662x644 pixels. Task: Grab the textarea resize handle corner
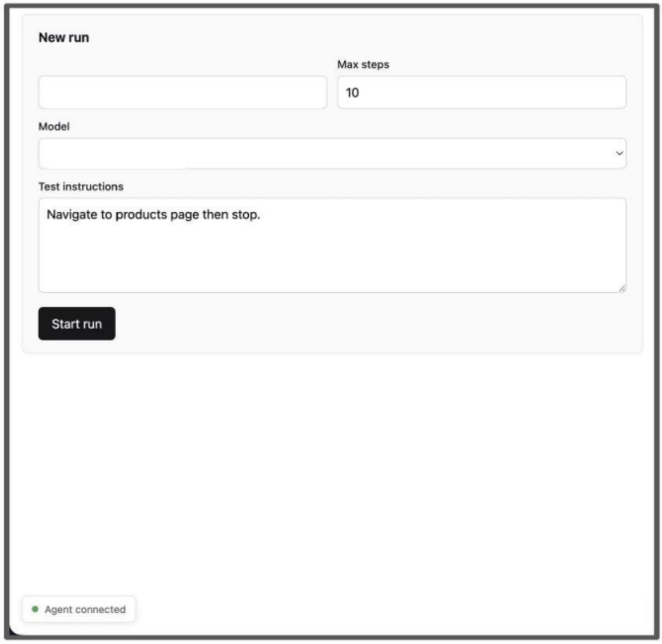[622, 288]
